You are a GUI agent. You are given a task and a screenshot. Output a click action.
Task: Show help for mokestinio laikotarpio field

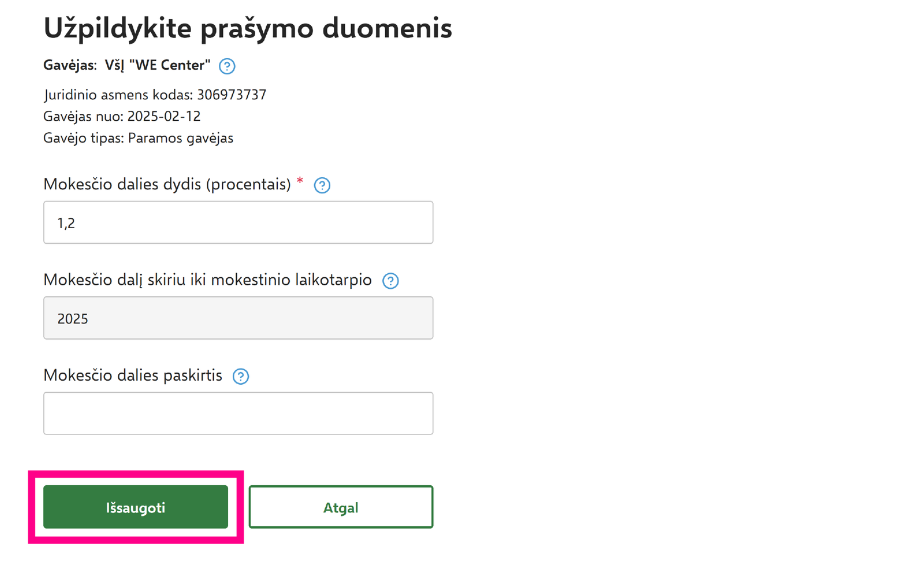tap(390, 281)
